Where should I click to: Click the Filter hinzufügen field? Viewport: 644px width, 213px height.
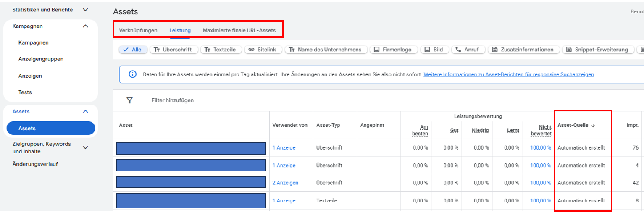coord(173,100)
